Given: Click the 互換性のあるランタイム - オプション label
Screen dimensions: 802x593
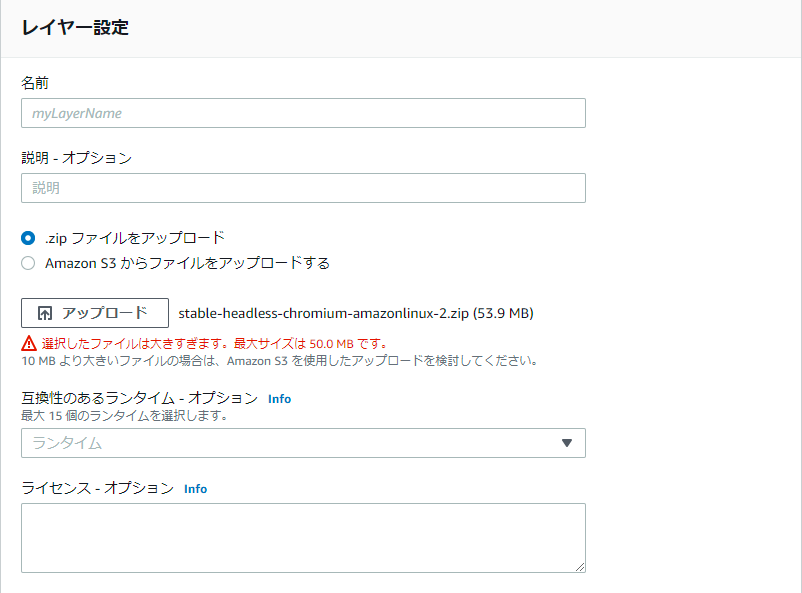Looking at the screenshot, I should [x=139, y=398].
